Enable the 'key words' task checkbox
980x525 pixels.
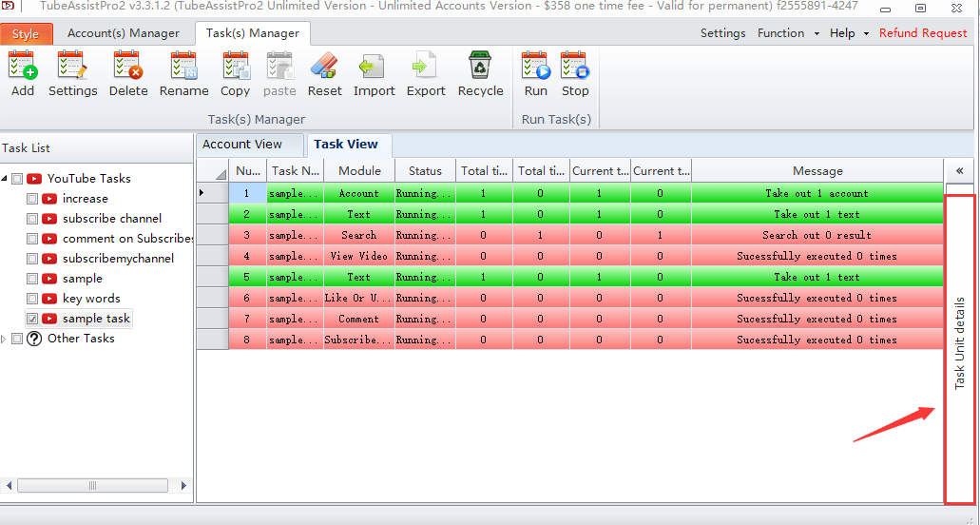32,299
